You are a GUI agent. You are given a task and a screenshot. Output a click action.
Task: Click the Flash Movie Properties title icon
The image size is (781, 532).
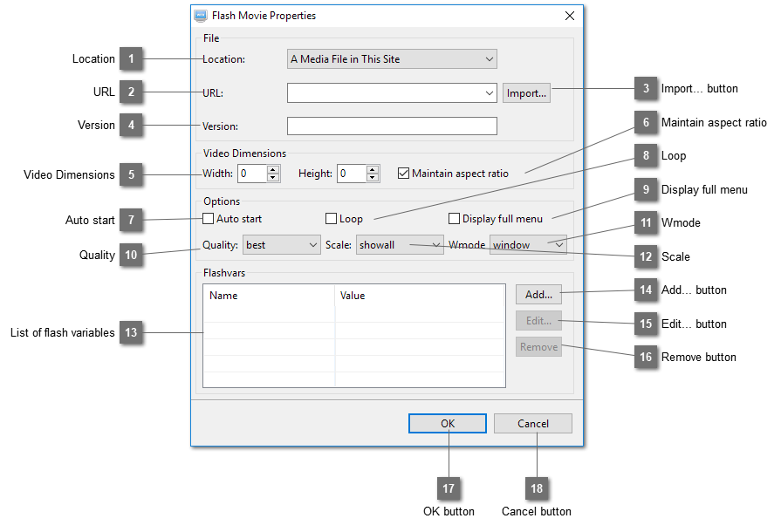point(200,16)
